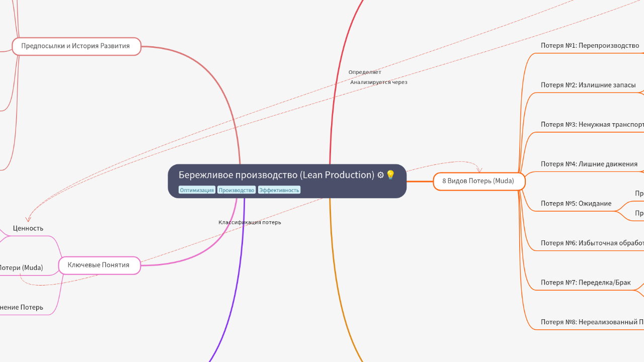Click the lightbulb icon on the central node
Viewport: 644px width, 362px height.
coord(391,175)
